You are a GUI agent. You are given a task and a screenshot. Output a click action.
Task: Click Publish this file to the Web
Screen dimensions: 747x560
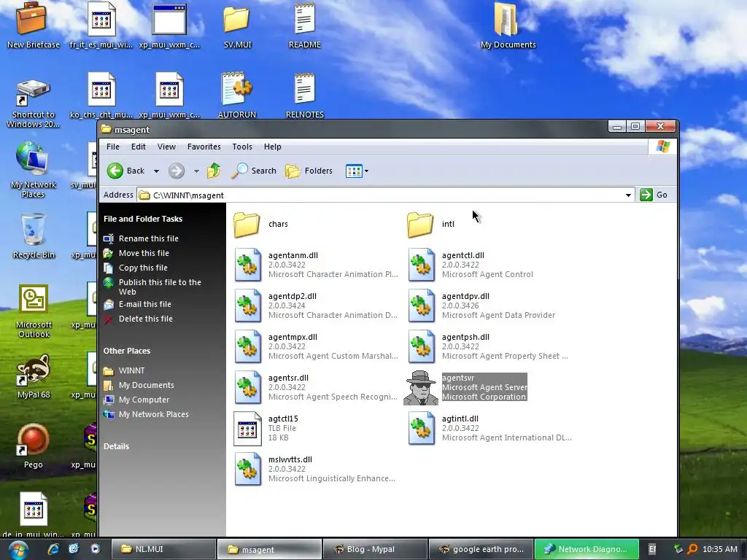(x=160, y=287)
